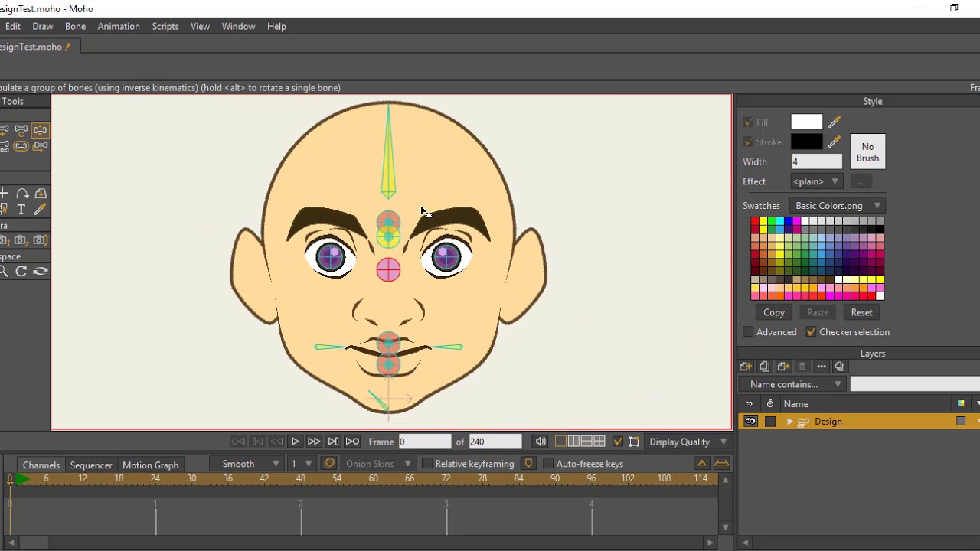Select the Rotate Workspace tool
Viewport: 980px width, 551px height.
pos(21,271)
